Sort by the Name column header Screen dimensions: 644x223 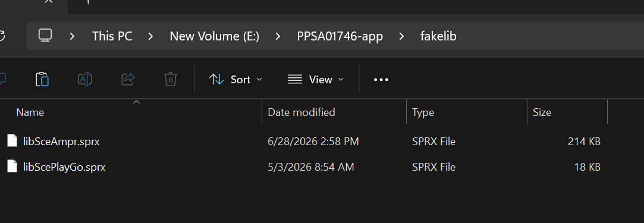[x=30, y=112]
